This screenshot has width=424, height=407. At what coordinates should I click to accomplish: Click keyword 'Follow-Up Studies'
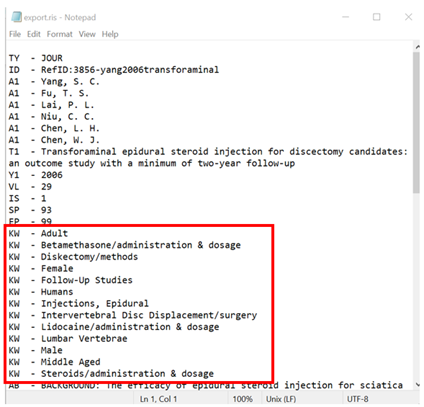[x=71, y=280]
